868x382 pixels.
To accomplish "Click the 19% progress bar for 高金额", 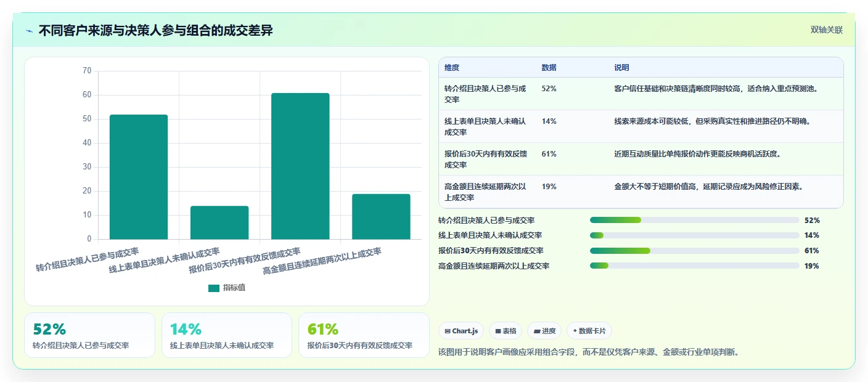I will click(x=694, y=266).
